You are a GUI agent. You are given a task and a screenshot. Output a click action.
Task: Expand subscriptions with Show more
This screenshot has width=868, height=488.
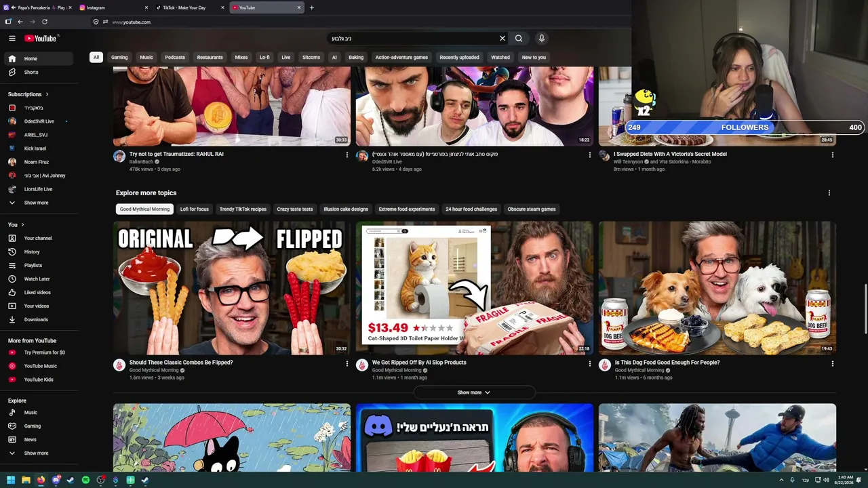click(x=39, y=203)
